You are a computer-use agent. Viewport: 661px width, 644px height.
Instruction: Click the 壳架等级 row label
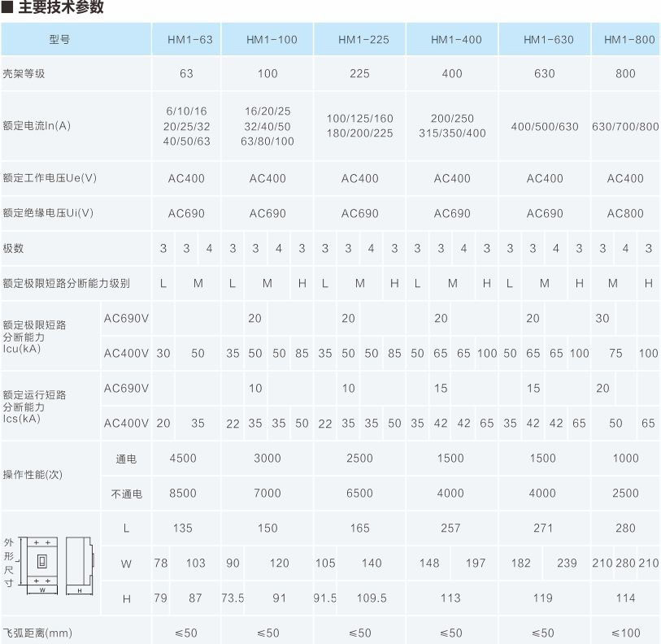[x=24, y=73]
